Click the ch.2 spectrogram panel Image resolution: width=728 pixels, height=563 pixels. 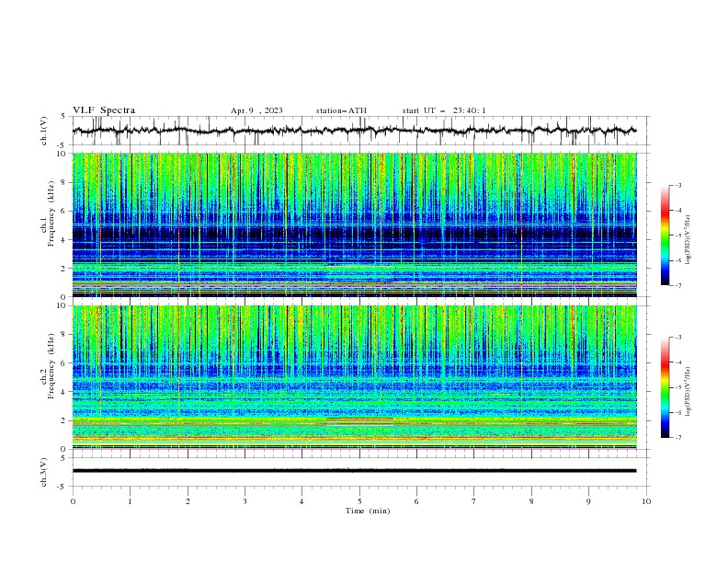tap(355, 377)
